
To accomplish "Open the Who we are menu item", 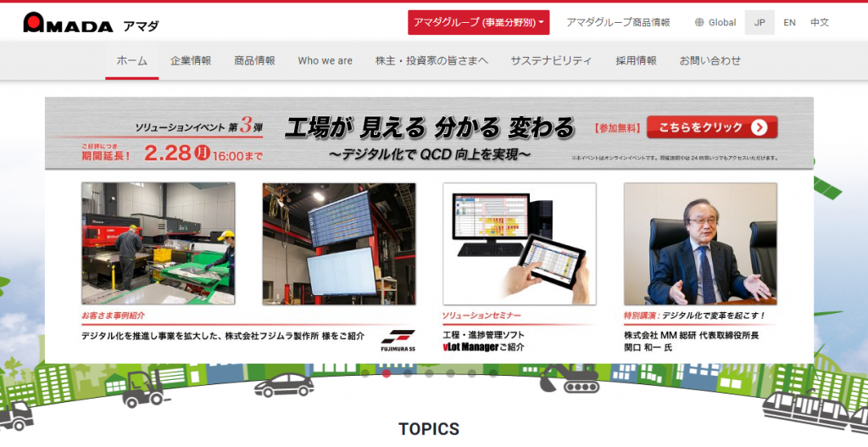I will point(325,61).
